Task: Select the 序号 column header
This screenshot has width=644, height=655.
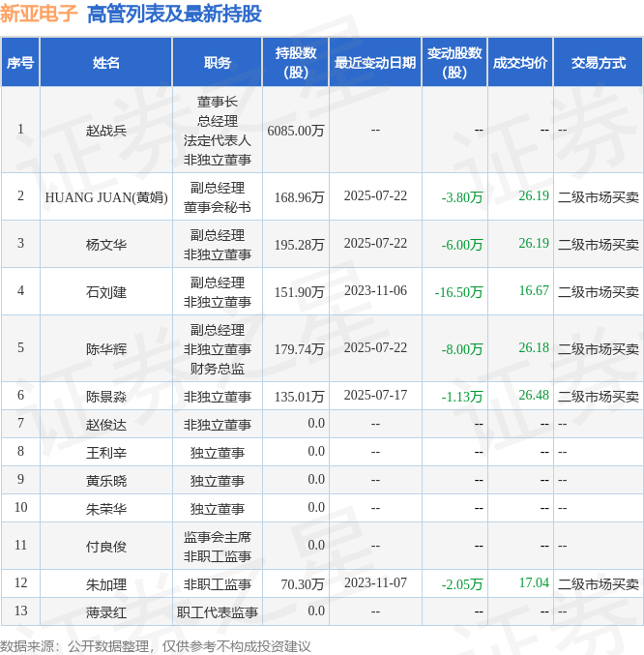Action: tap(20, 63)
